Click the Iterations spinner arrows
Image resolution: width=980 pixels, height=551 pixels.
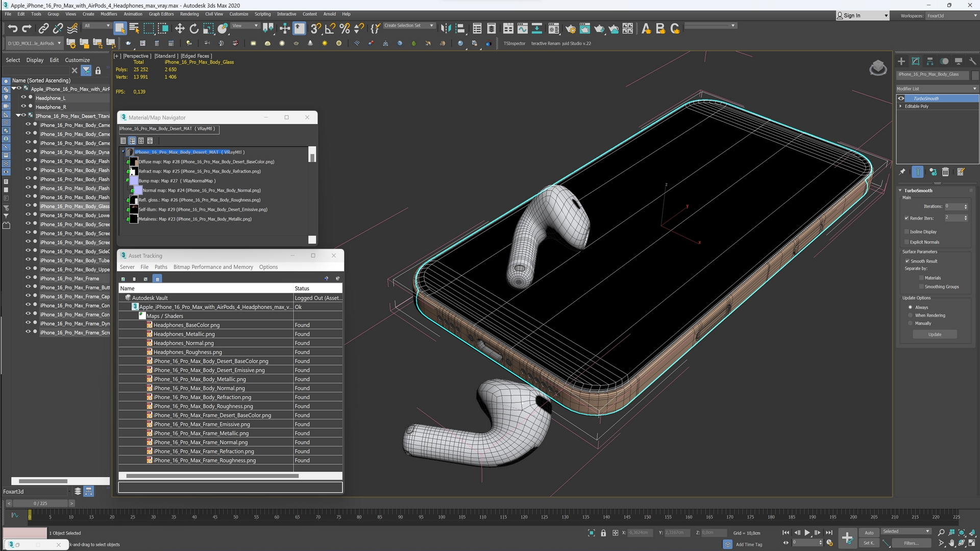point(966,207)
